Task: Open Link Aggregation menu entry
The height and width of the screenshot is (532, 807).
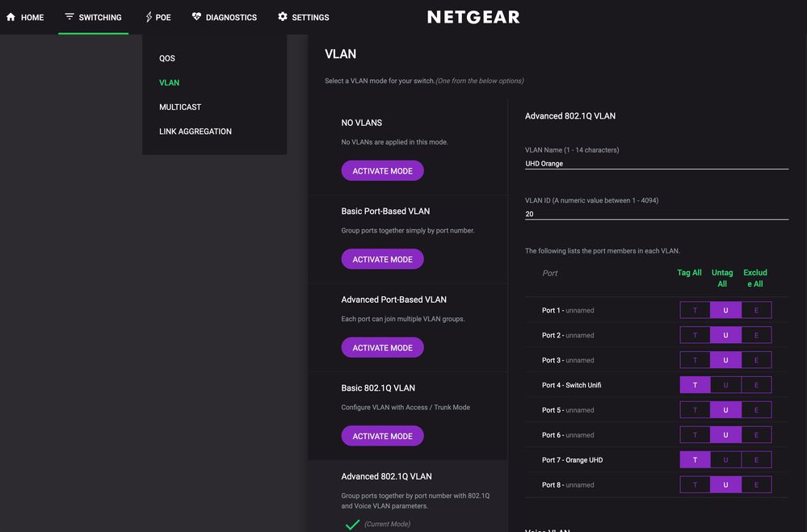Action: [x=195, y=131]
